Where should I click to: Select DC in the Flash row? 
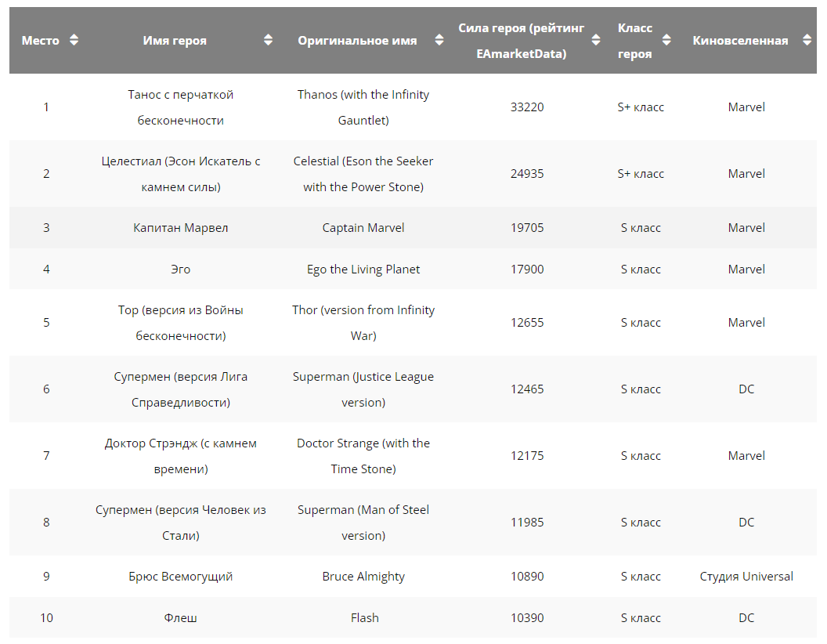[x=746, y=617]
